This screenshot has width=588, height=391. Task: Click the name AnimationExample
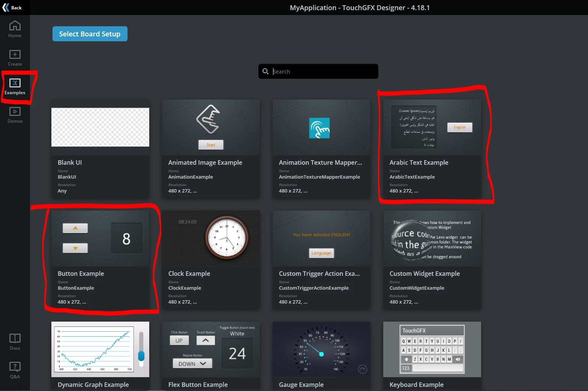coord(190,177)
